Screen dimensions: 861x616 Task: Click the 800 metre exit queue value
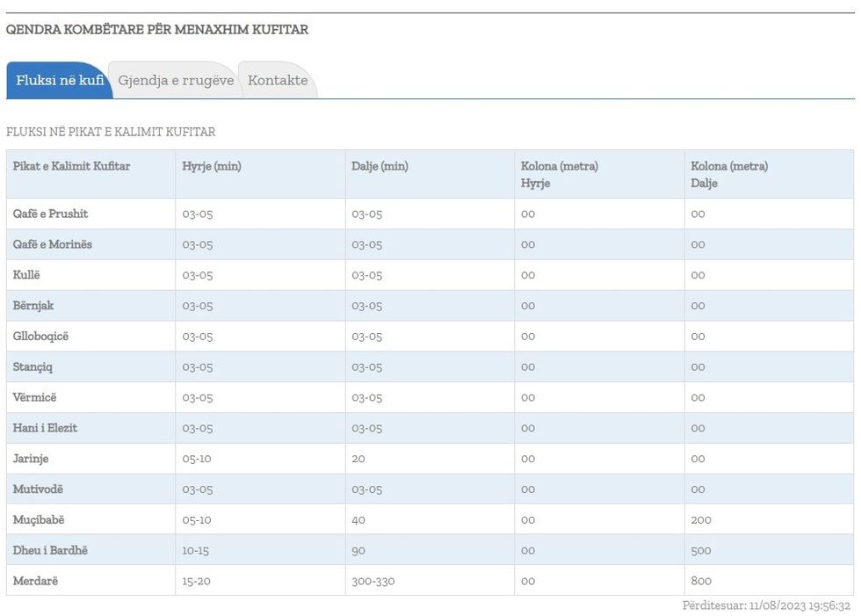pyautogui.click(x=701, y=581)
